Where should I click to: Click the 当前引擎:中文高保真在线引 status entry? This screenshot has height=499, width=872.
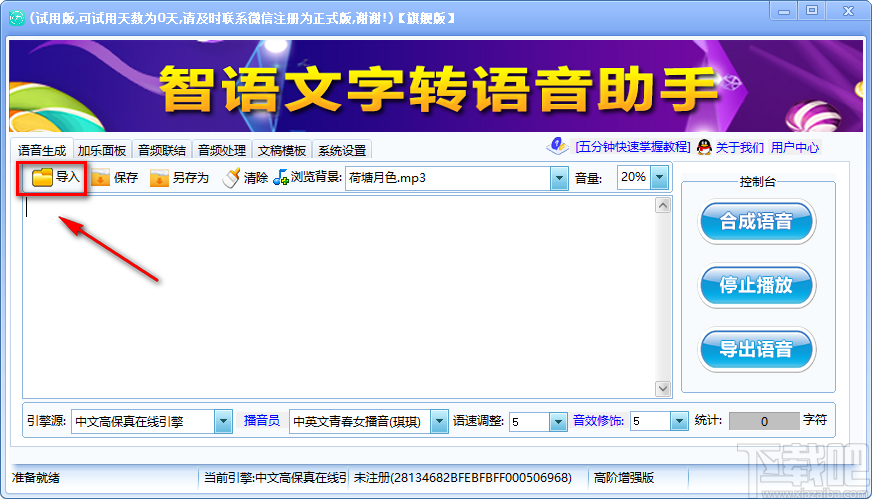point(275,478)
